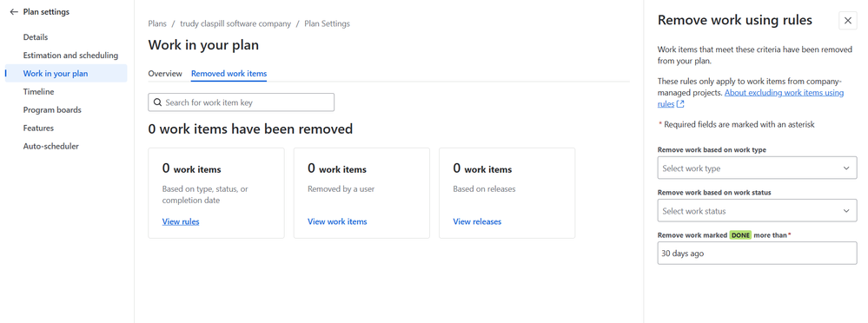Click View rules link
The width and height of the screenshot is (868, 323).
pyautogui.click(x=181, y=221)
